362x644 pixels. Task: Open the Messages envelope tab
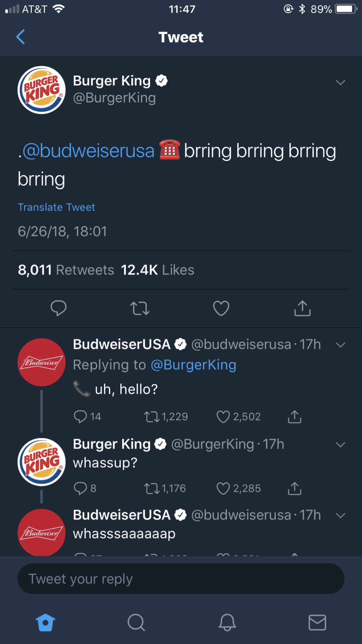[x=317, y=623]
